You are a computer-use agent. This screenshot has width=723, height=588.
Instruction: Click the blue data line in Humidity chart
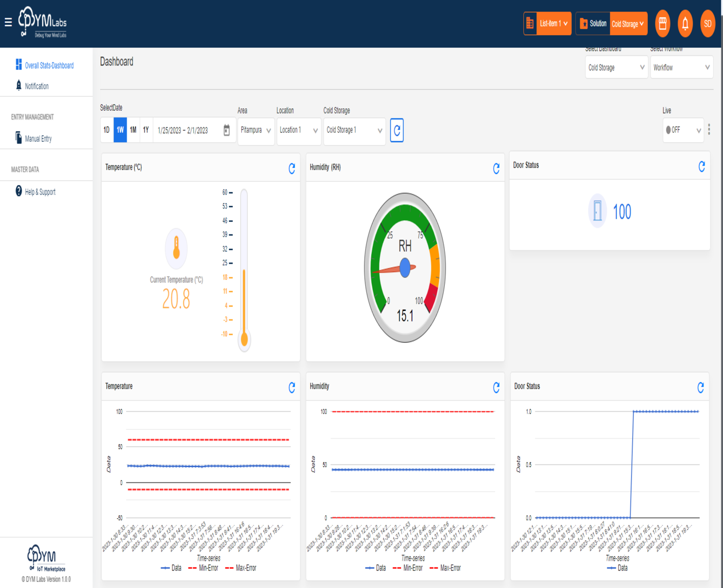point(413,469)
